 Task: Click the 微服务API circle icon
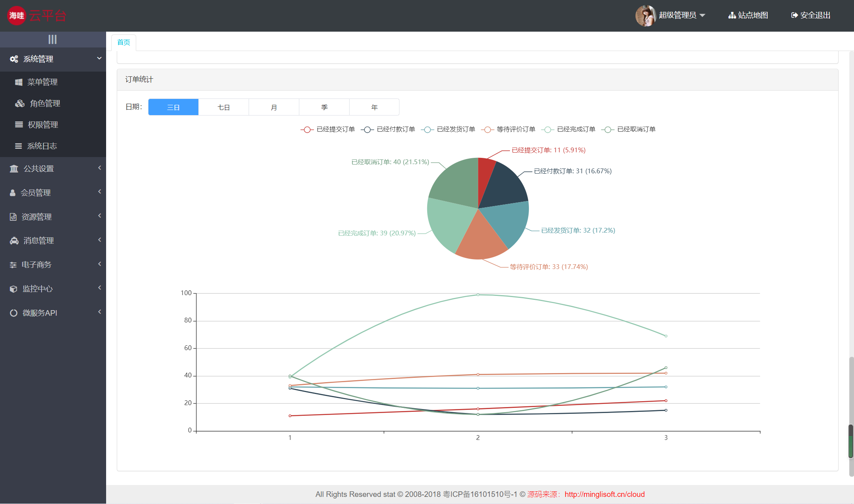(13, 313)
